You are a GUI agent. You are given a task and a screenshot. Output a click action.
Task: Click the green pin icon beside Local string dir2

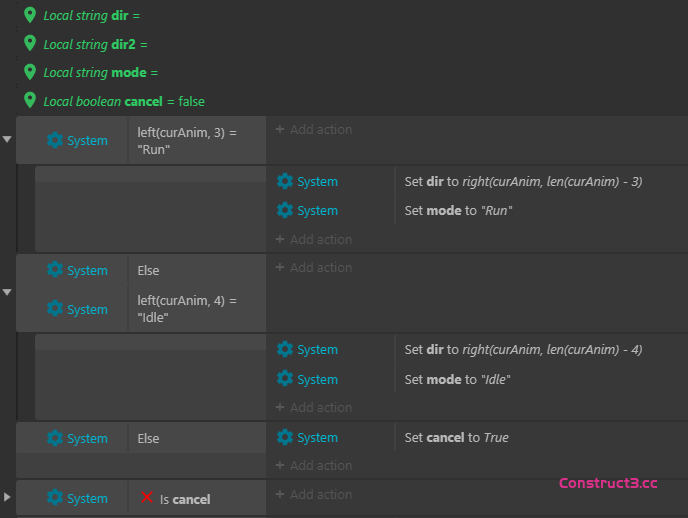(30, 44)
